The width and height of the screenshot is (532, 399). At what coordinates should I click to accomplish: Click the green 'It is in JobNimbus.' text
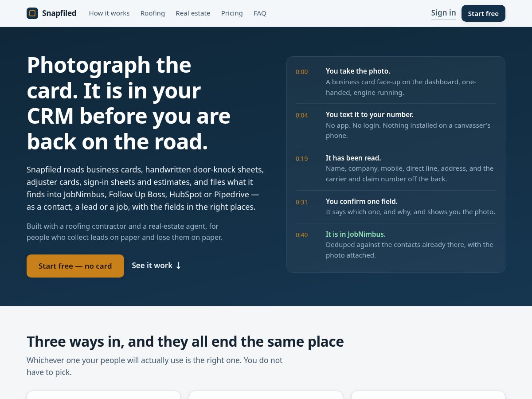(x=356, y=234)
